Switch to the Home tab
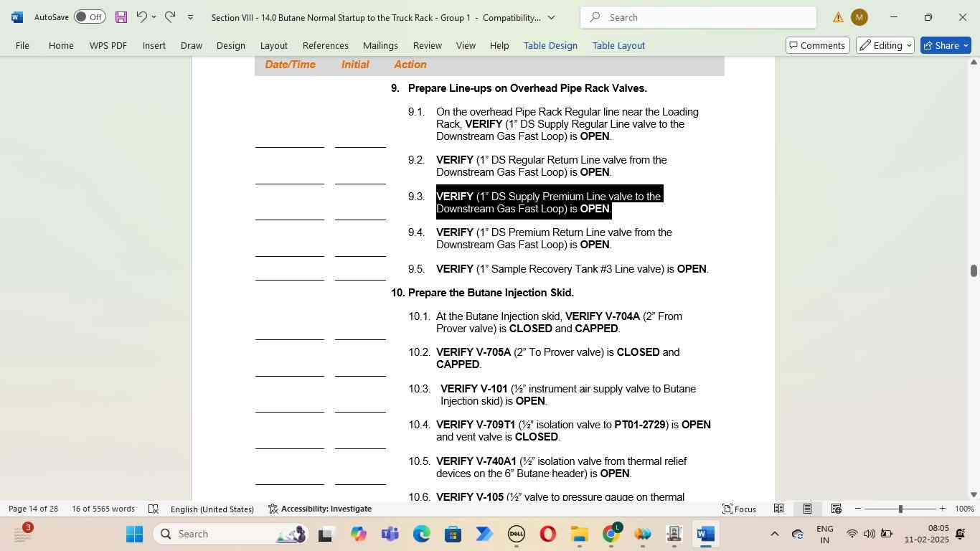This screenshot has width=980, height=551. [61, 45]
